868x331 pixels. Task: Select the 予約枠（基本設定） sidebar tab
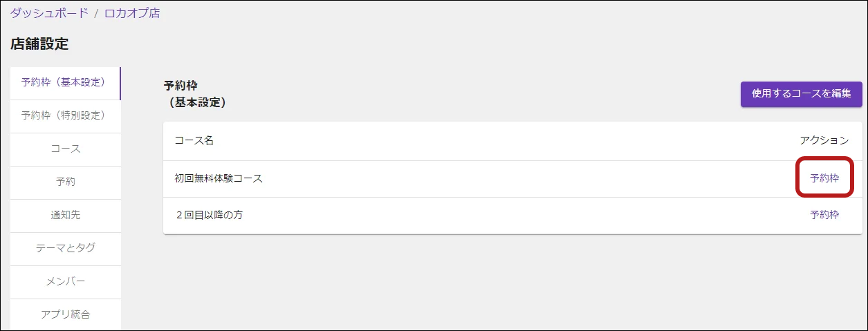tap(66, 83)
